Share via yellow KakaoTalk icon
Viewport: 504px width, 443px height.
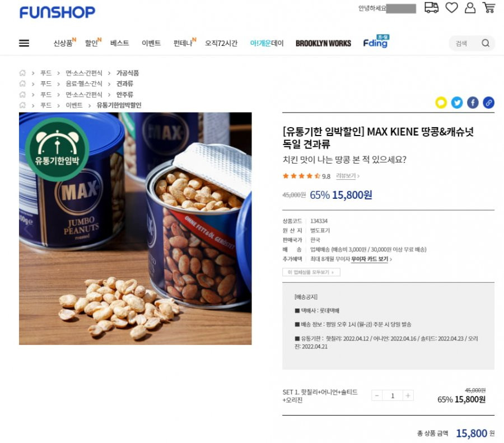441,102
